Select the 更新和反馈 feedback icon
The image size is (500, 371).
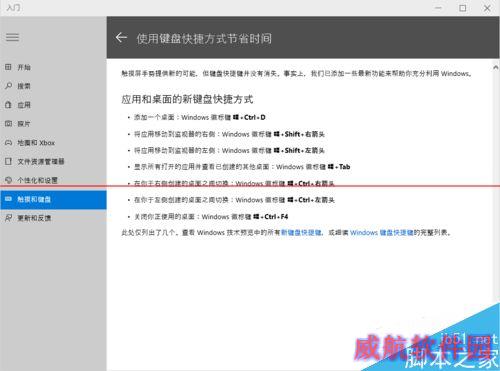click(8, 218)
